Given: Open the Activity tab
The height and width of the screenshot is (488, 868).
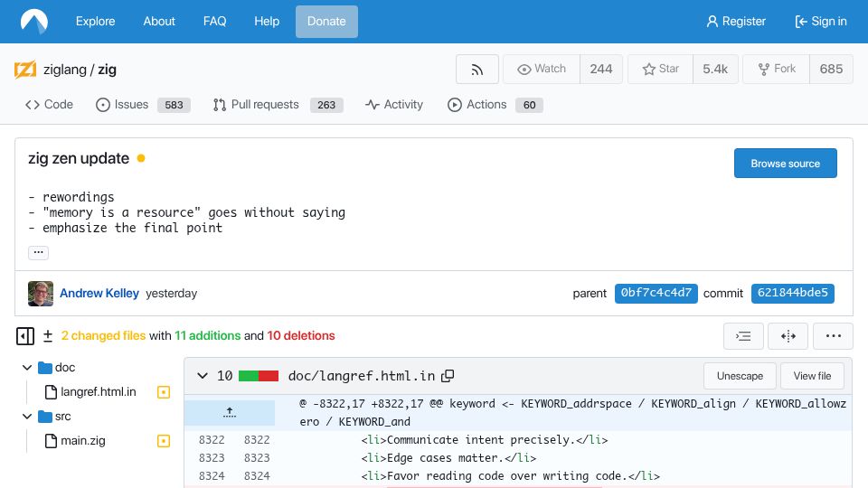Looking at the screenshot, I should coord(393,105).
